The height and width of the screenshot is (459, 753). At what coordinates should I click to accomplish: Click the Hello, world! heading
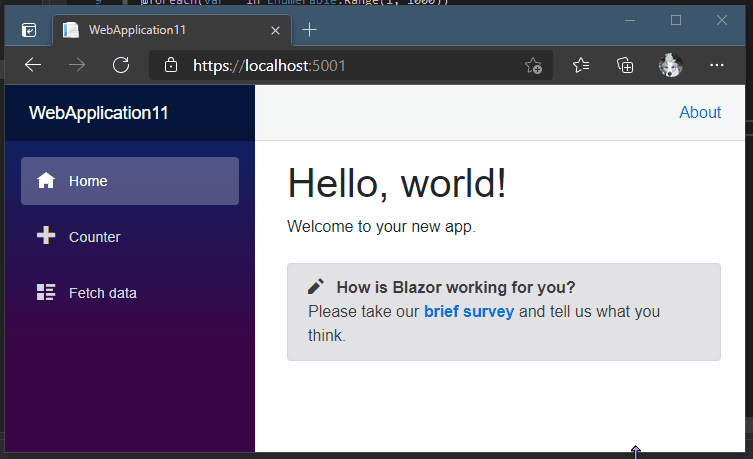click(x=397, y=183)
